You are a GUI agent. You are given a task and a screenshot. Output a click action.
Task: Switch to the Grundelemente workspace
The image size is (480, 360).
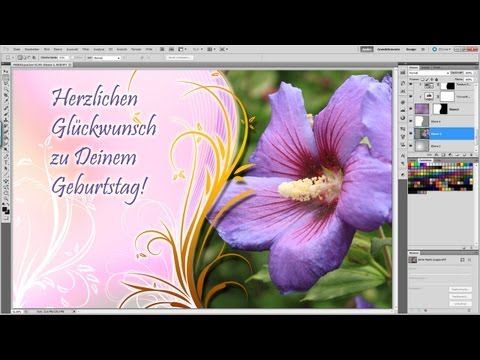pyautogui.click(x=388, y=49)
